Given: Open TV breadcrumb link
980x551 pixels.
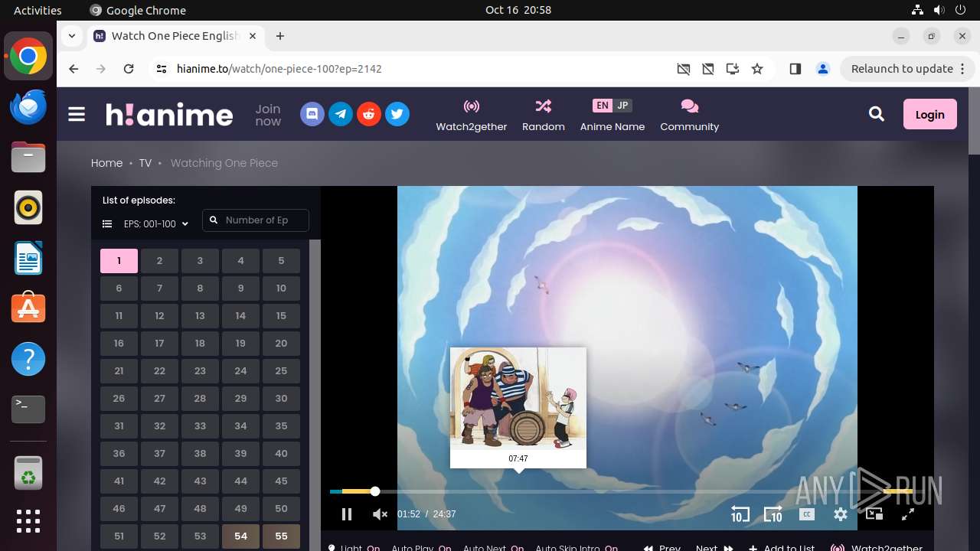Looking at the screenshot, I should pos(145,163).
